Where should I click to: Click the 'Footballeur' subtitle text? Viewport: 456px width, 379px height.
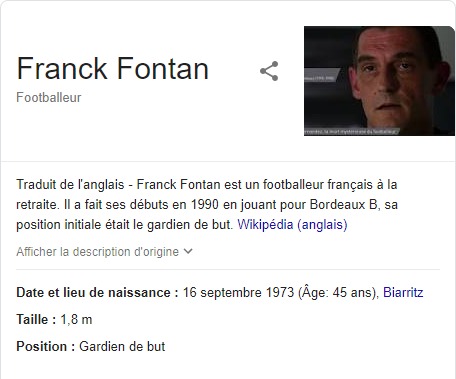(49, 98)
